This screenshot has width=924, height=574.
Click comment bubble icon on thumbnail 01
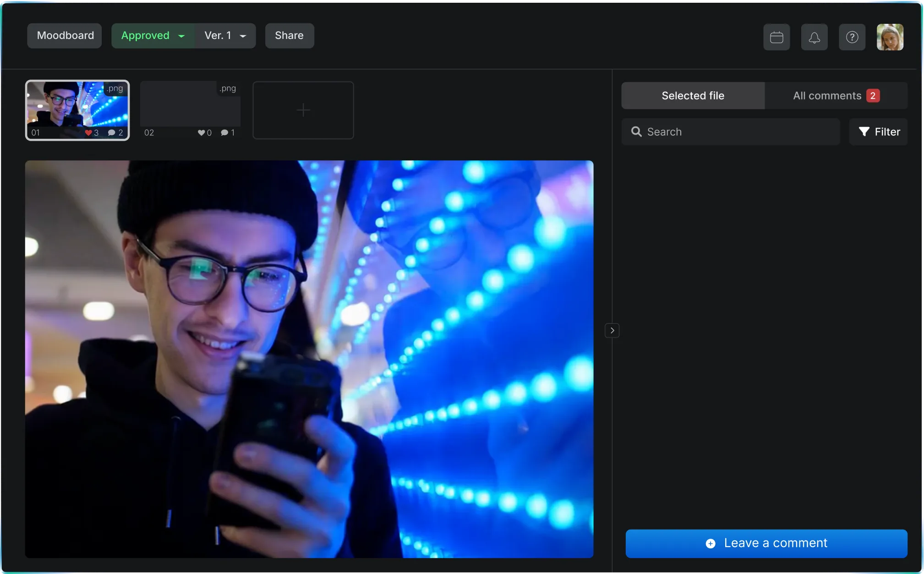pyautogui.click(x=111, y=133)
